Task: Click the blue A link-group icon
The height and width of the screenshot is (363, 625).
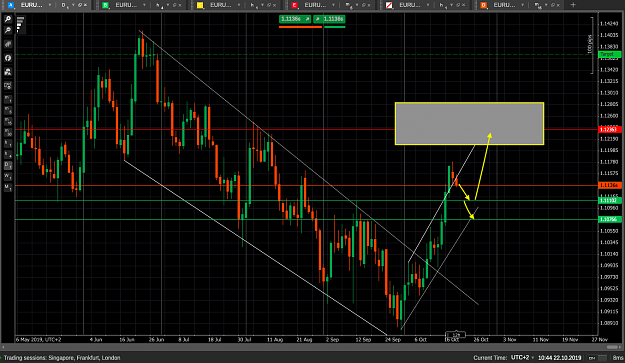Action: pos(11,5)
